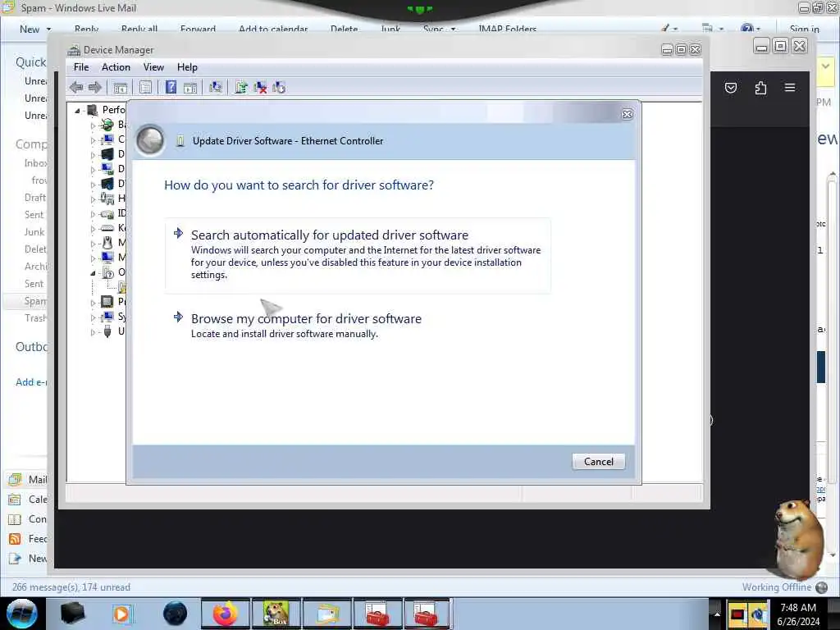Click Save to Pocket icon in Firefox

[731, 87]
